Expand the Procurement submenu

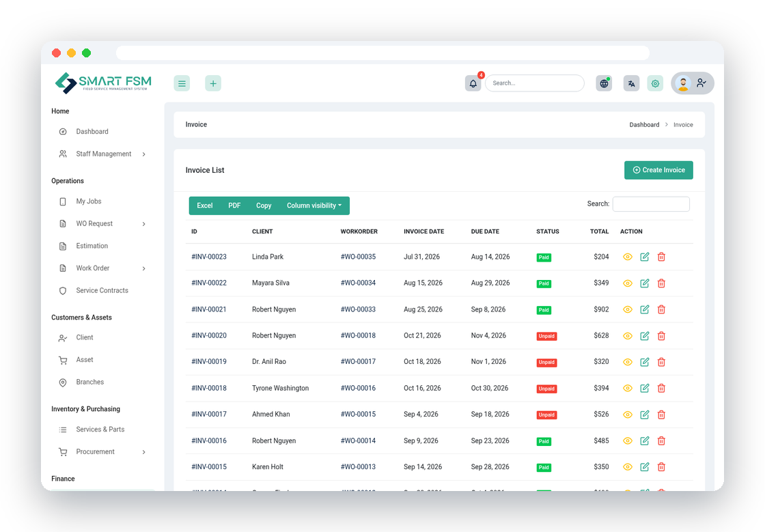pos(144,452)
